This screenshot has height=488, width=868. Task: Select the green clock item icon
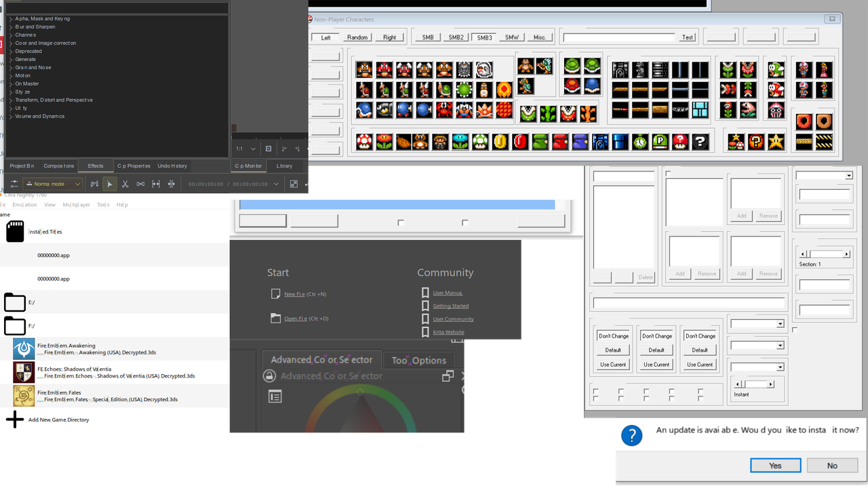click(x=640, y=142)
